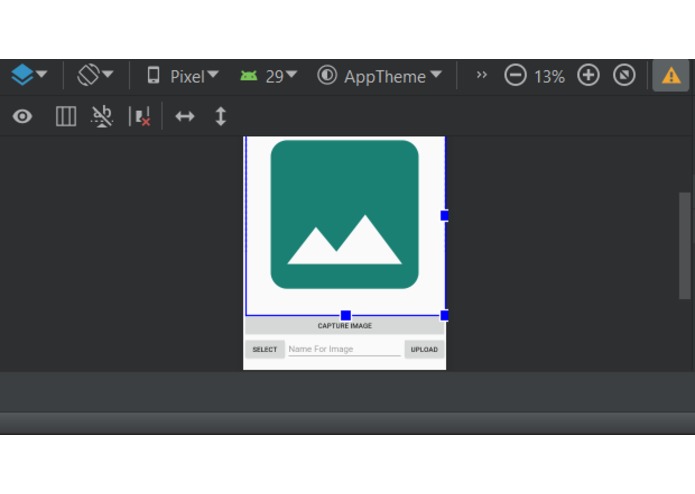The image size is (695, 494).
Task: Click the 13% zoom level text
Action: pyautogui.click(x=550, y=77)
